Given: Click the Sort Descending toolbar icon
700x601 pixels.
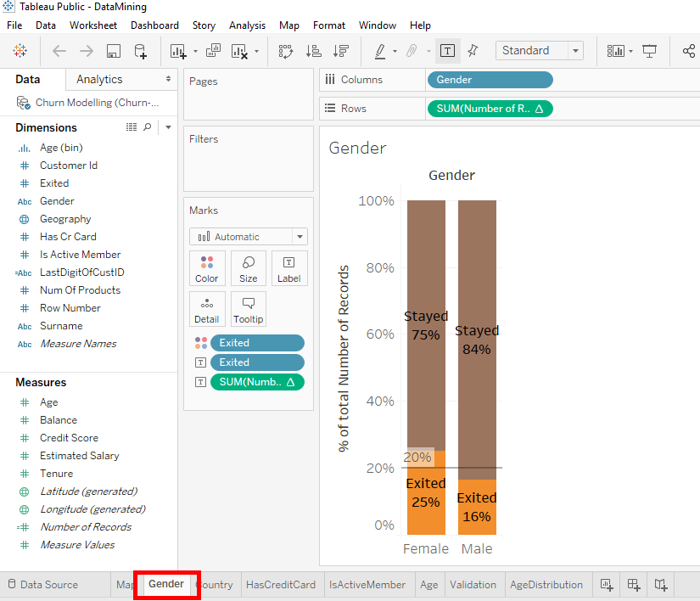Looking at the screenshot, I should [339, 50].
